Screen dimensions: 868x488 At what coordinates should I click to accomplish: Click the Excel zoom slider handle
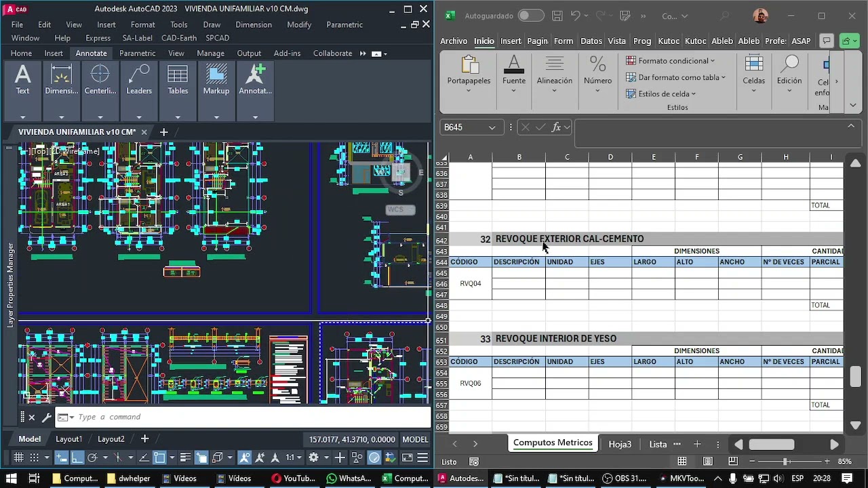(786, 462)
